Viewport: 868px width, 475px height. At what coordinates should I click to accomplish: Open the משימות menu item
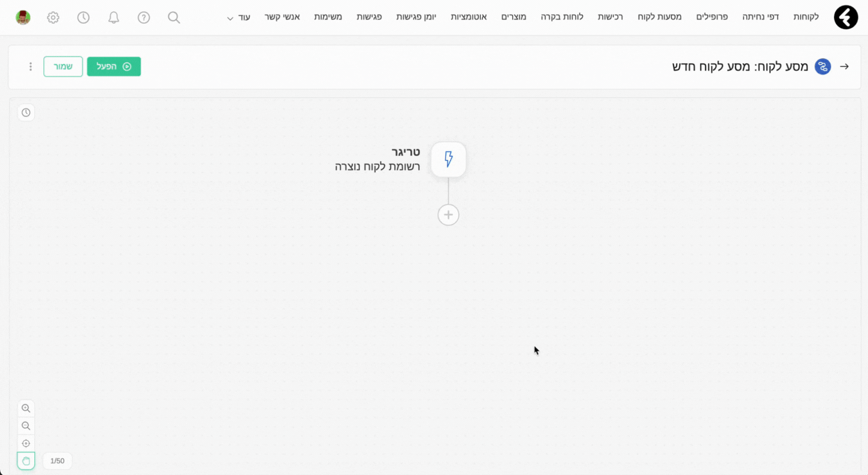tap(328, 17)
